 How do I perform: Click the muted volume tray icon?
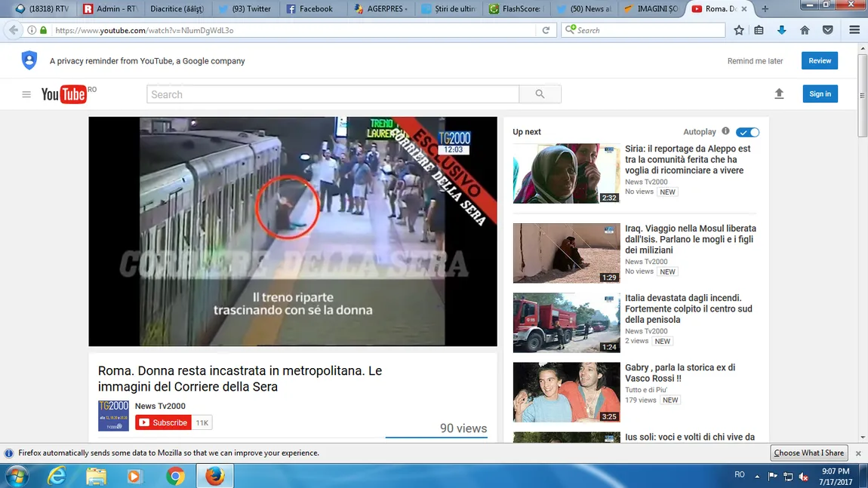point(804,477)
